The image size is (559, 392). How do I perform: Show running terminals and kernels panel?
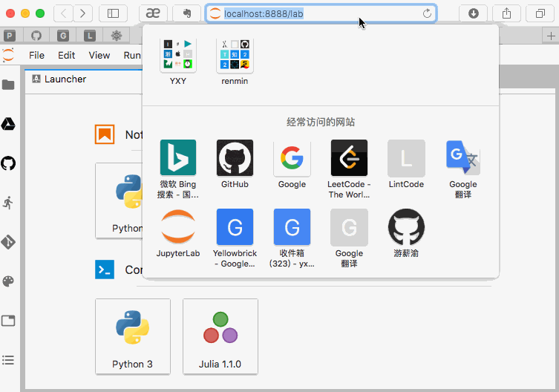click(x=8, y=203)
